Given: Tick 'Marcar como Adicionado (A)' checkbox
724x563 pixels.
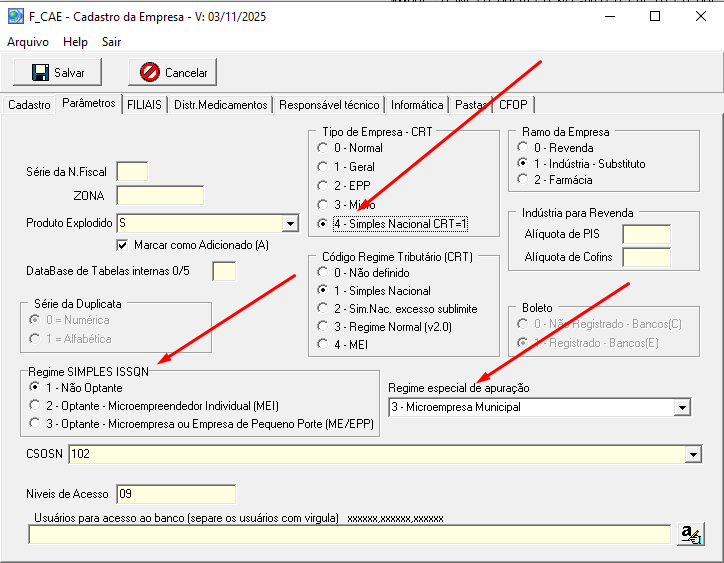Looking at the screenshot, I should click(124, 245).
